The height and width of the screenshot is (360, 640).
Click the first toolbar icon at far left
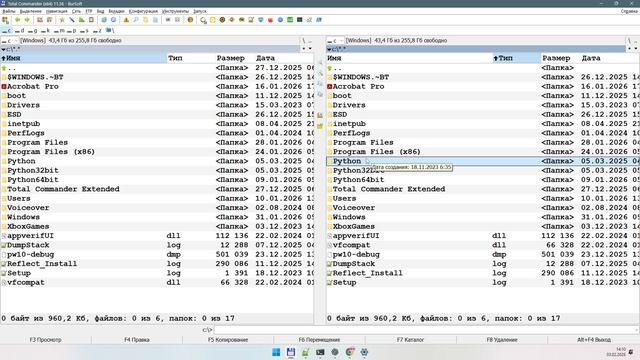pyautogui.click(x=5, y=20)
